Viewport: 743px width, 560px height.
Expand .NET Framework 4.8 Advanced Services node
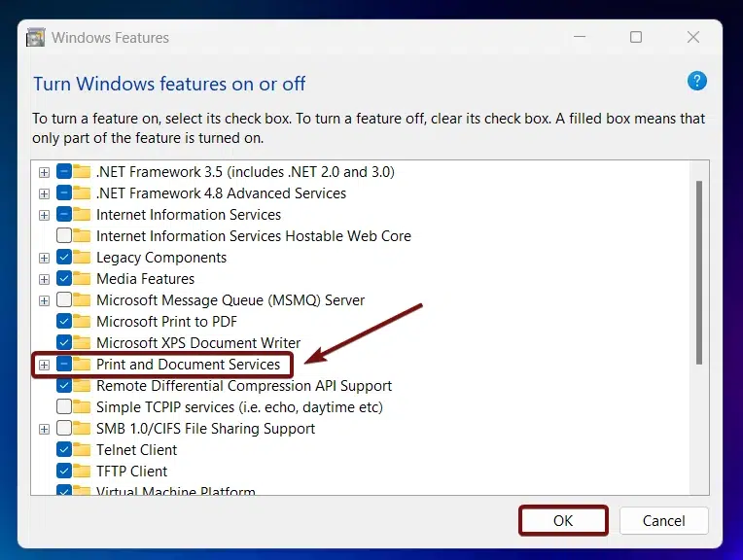click(44, 193)
